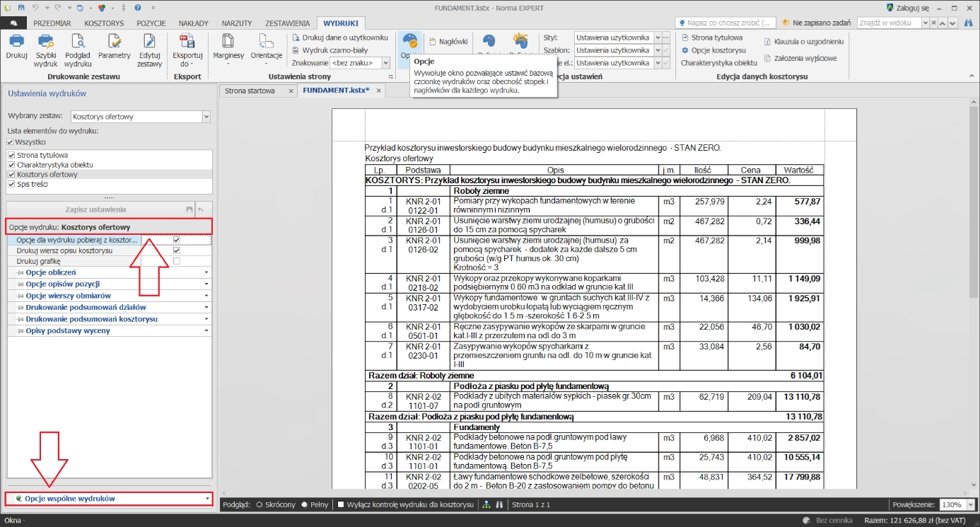Open the Powiększenie zoom dropdown
Viewport: 980px width, 527px height.
pos(971,505)
